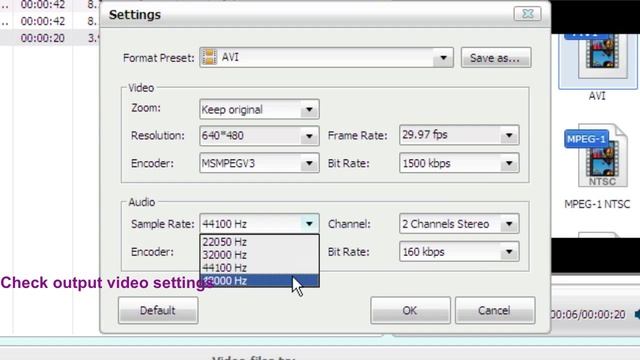Open the Channel dropdown

tap(509, 224)
